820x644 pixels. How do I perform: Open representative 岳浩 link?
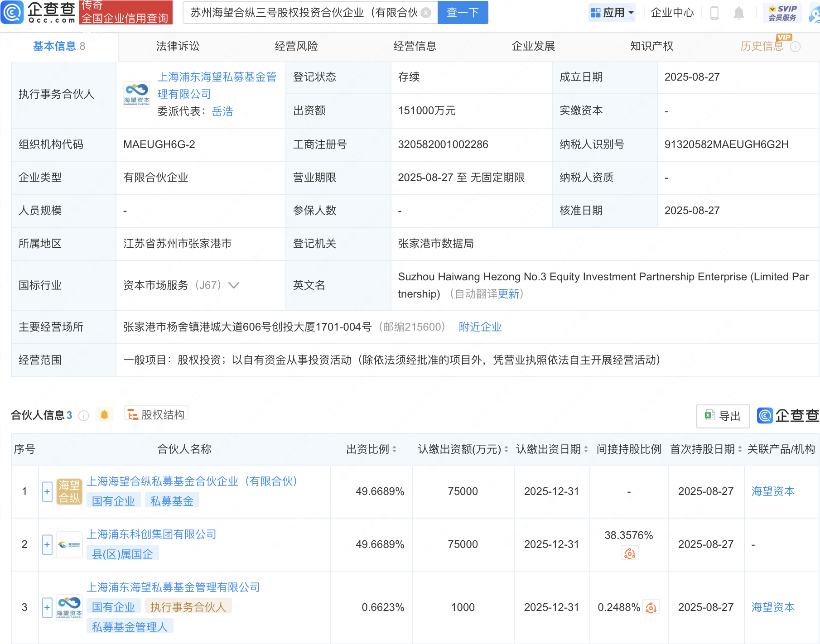[x=222, y=111]
